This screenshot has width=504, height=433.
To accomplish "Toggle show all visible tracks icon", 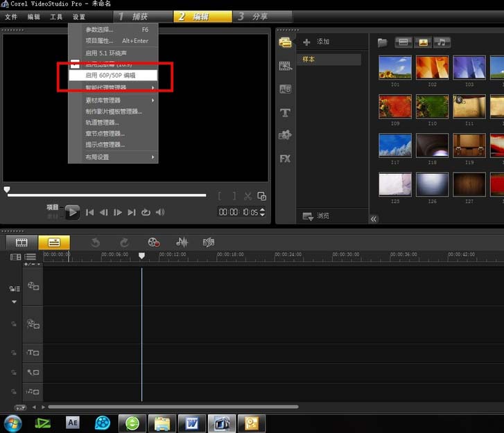I will (15, 257).
